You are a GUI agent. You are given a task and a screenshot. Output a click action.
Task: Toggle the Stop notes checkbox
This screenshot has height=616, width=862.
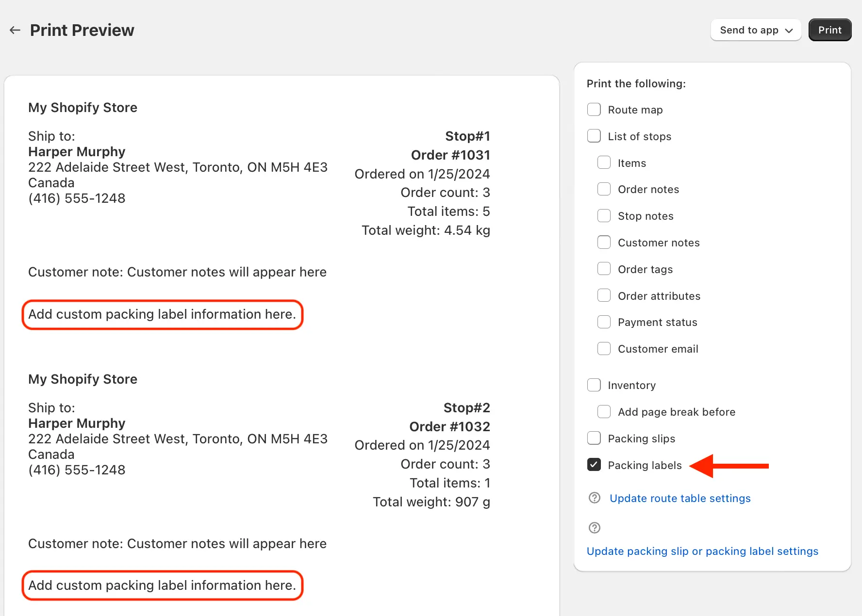point(604,215)
